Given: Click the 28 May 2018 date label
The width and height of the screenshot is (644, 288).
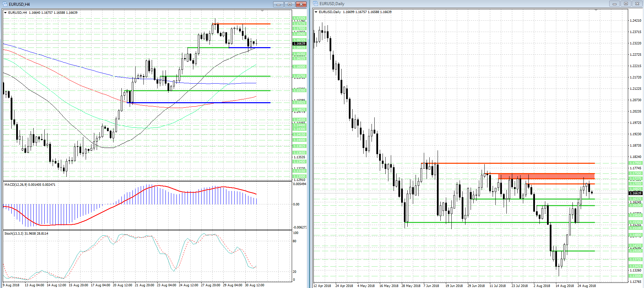Looking at the screenshot, I should coord(411,286).
